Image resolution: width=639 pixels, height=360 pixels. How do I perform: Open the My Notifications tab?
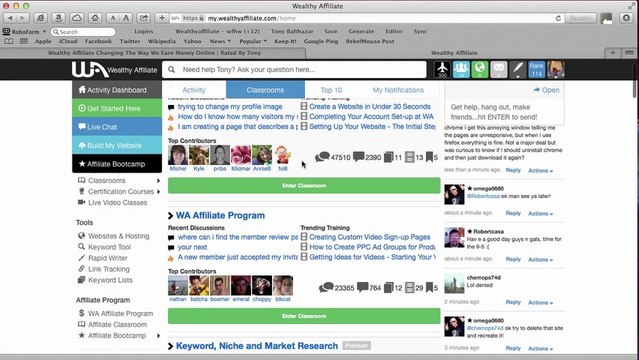pyautogui.click(x=398, y=90)
